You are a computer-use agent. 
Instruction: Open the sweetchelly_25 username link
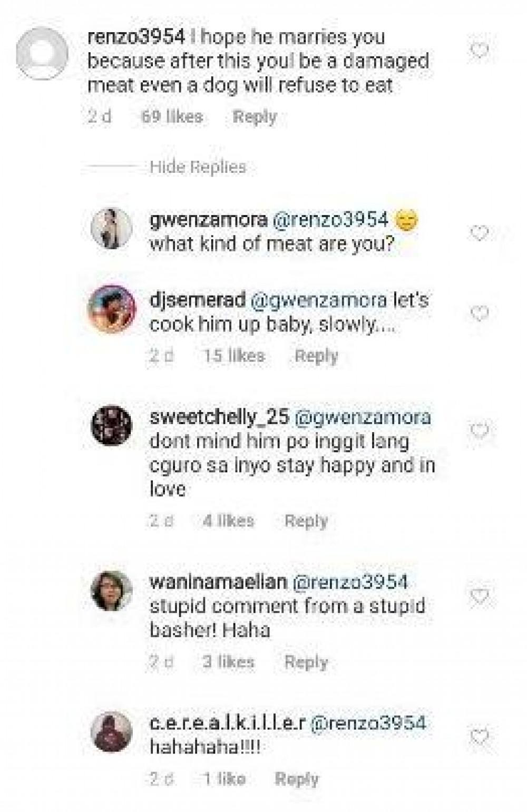coord(219,417)
